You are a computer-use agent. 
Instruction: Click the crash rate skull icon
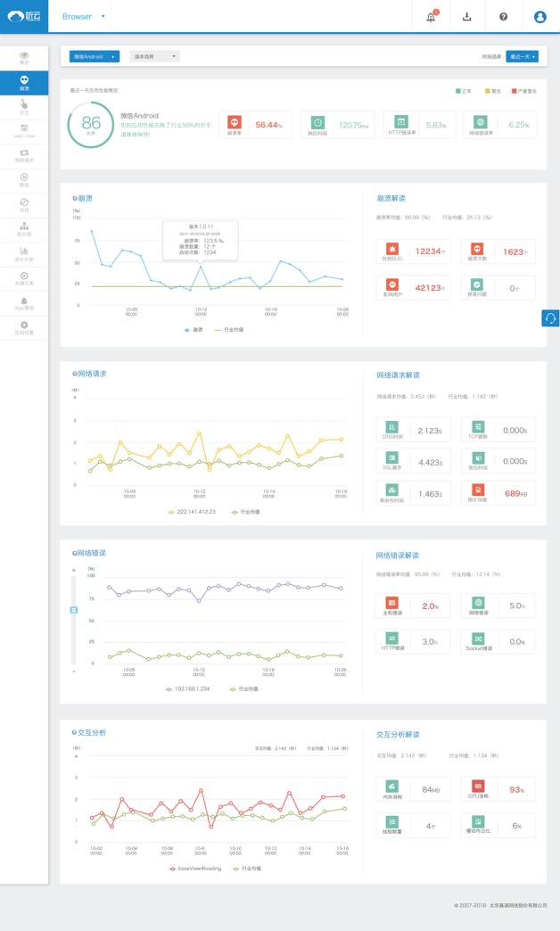[x=235, y=124]
